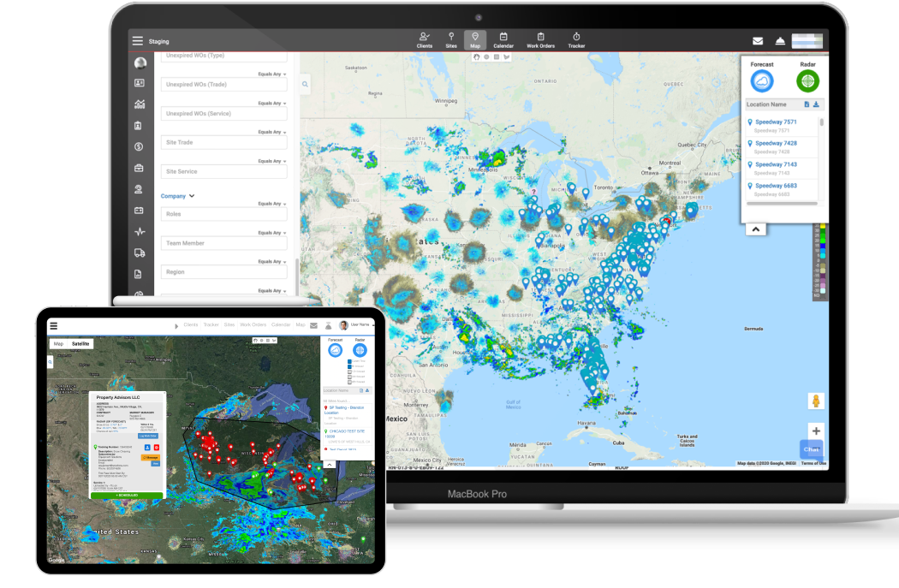Open the Equals Any dropdown above Site Trade
This screenshot has height=588, width=899.
pos(271,132)
